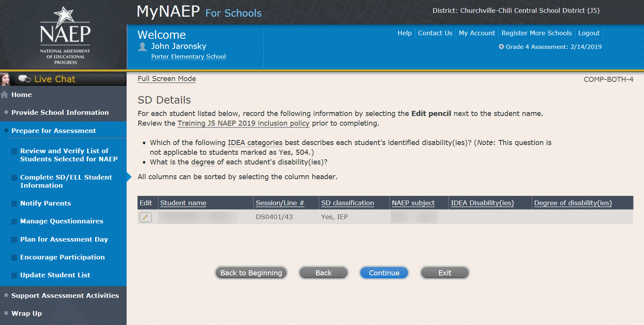Image resolution: width=644 pixels, height=325 pixels.
Task: Click Logout in top navigation
Action: [588, 33]
